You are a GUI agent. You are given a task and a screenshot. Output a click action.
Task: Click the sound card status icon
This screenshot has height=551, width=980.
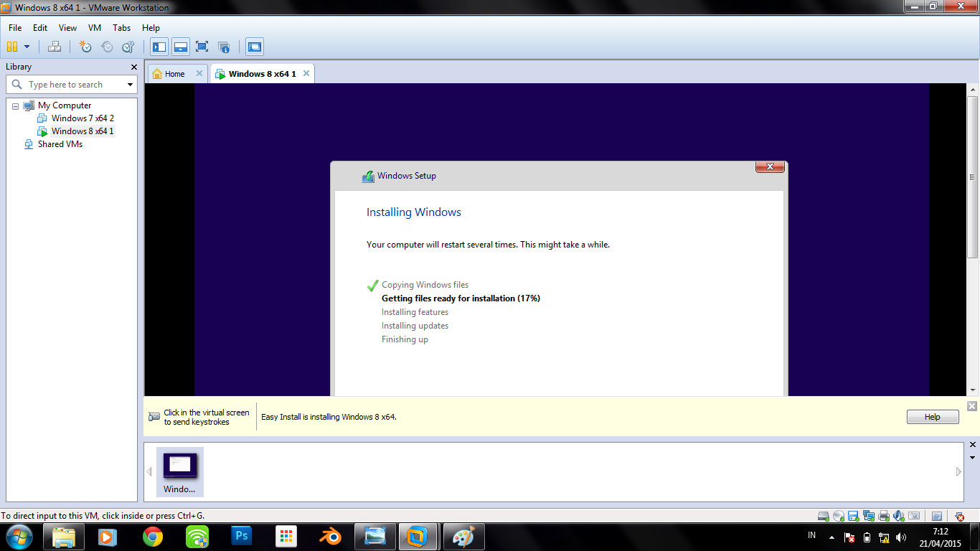point(899,516)
